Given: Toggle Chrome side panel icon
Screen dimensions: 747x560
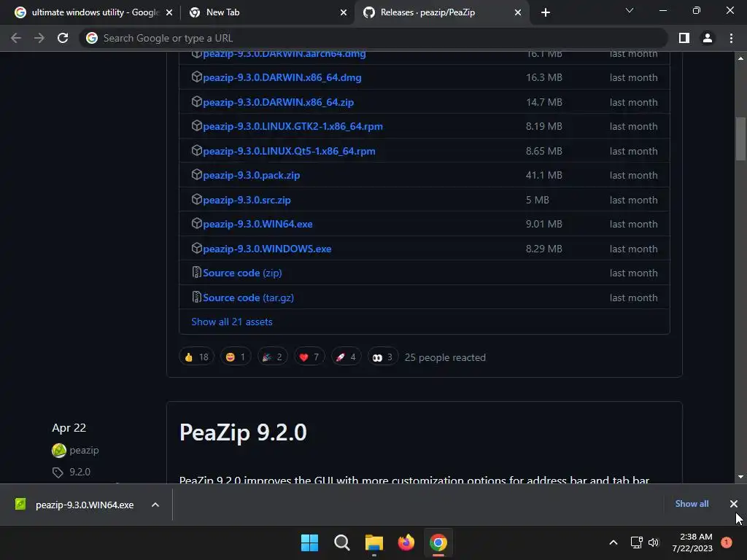Looking at the screenshot, I should click(x=684, y=38).
